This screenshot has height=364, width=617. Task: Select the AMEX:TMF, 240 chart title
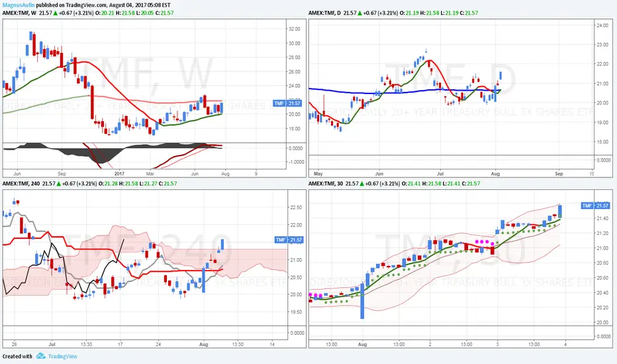coord(21,183)
